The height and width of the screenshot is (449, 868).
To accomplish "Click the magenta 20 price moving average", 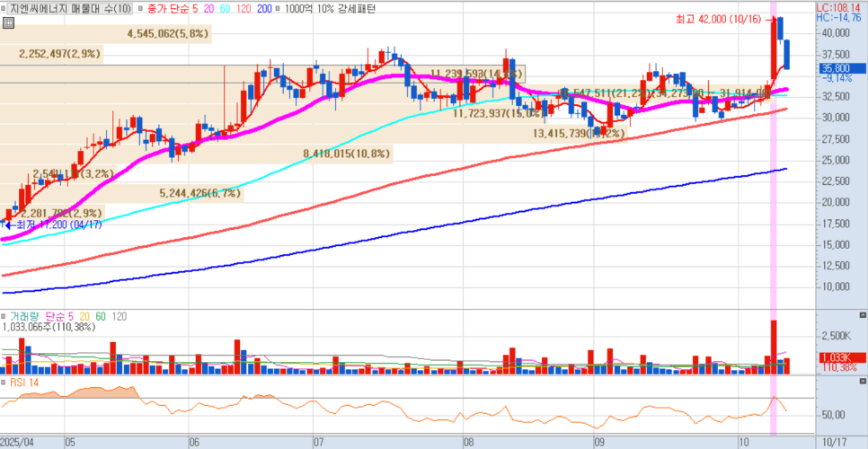I will (208, 8).
